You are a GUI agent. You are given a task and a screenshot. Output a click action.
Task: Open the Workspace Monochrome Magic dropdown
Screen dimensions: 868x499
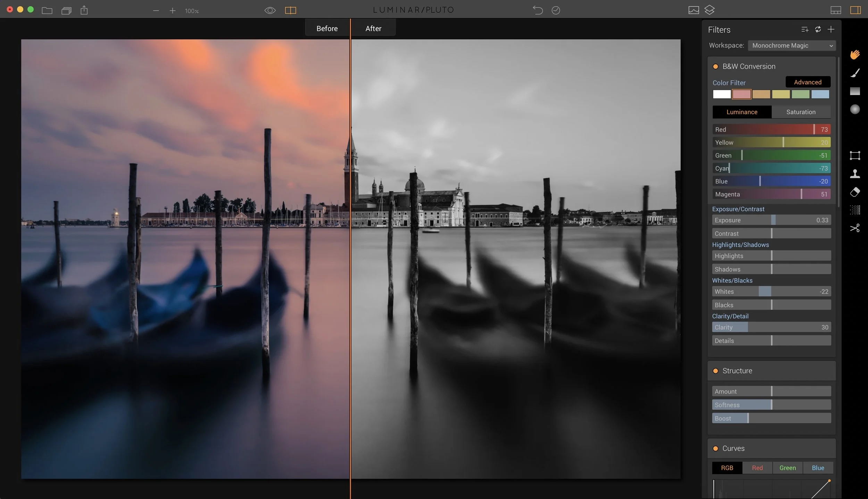click(792, 45)
